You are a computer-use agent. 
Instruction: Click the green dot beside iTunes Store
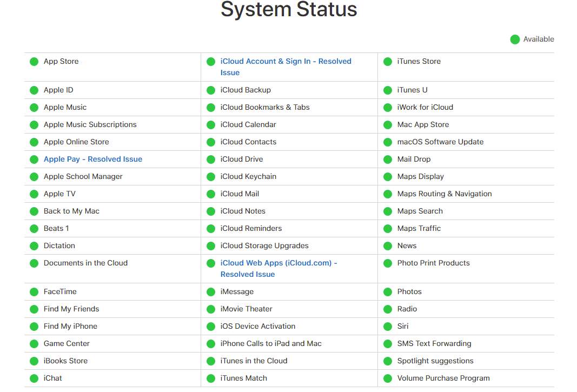(388, 62)
